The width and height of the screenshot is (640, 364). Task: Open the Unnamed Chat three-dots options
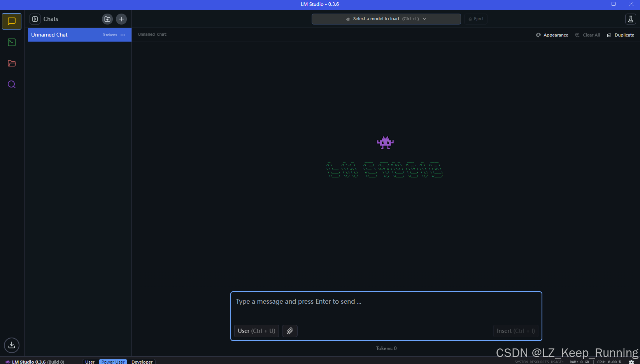tap(123, 35)
